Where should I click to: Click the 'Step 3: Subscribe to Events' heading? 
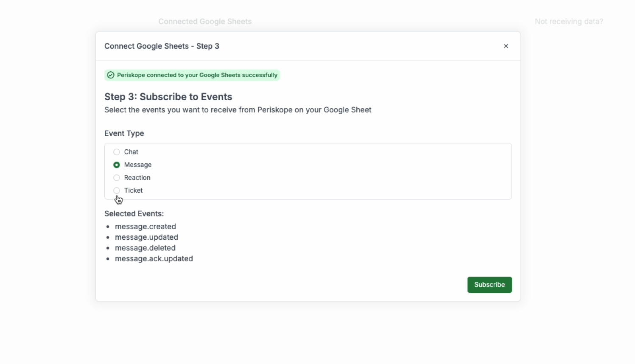click(x=168, y=97)
